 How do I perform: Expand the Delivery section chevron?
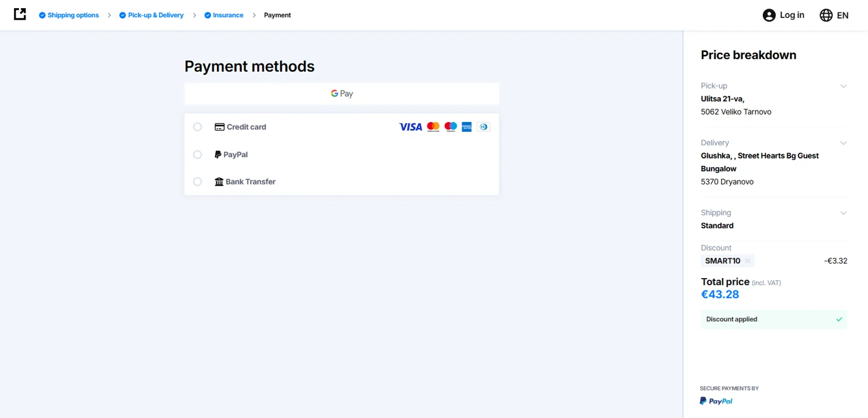[843, 143]
